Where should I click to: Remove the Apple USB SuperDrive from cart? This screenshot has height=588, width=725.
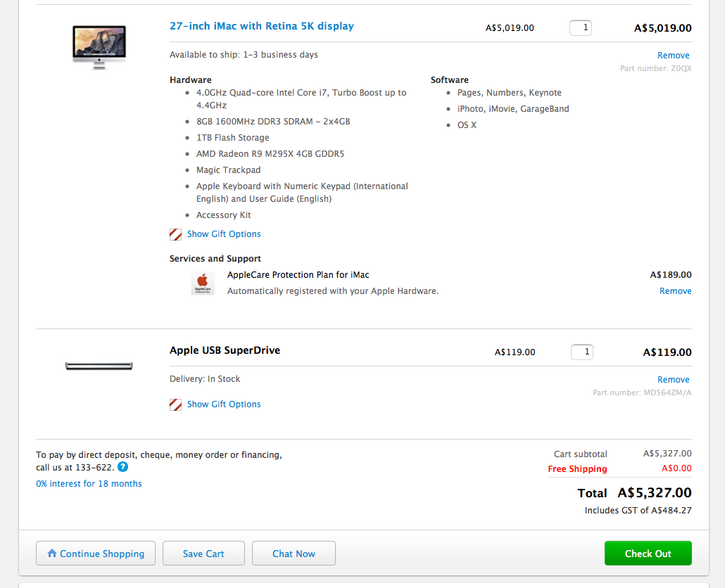[x=673, y=380]
